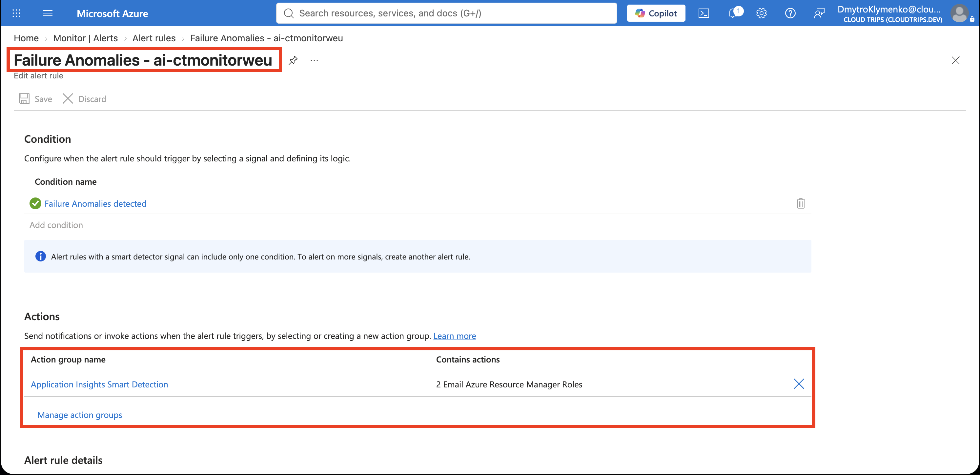The image size is (980, 475).
Task: Pin this alert rule to dashboard
Action: point(293,60)
